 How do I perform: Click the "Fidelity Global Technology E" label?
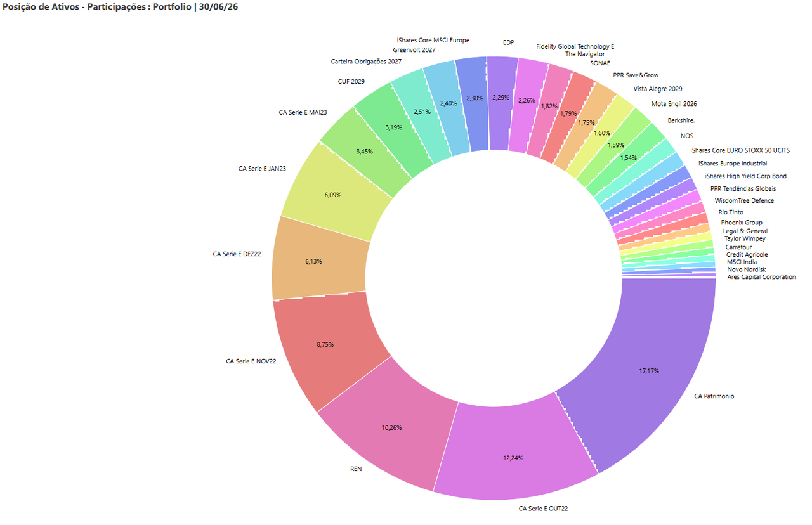coord(575,47)
